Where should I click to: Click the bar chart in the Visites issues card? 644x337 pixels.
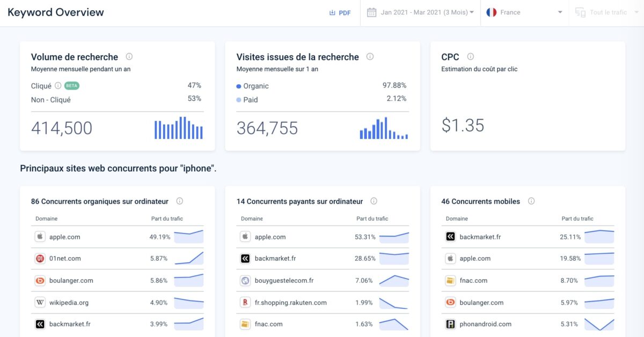(384, 128)
